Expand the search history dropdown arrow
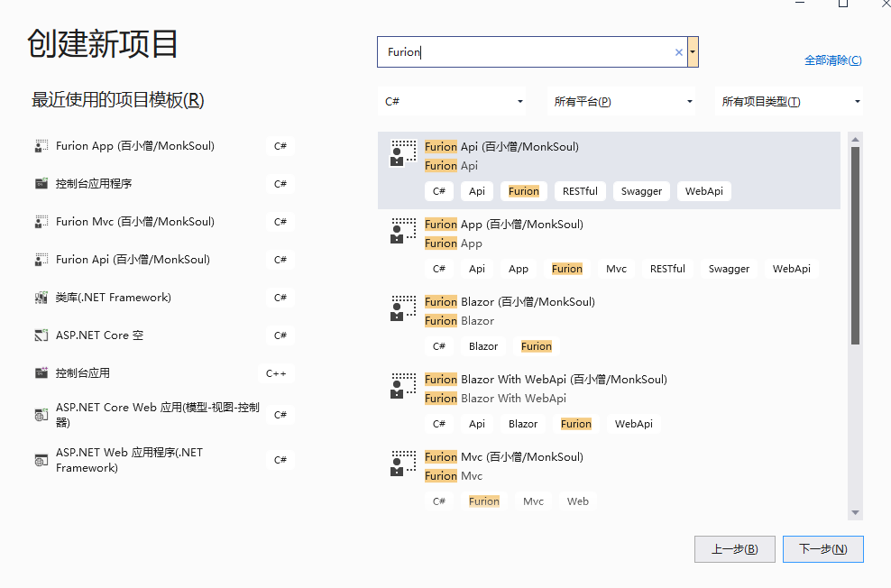This screenshot has height=588, width=891. click(693, 52)
